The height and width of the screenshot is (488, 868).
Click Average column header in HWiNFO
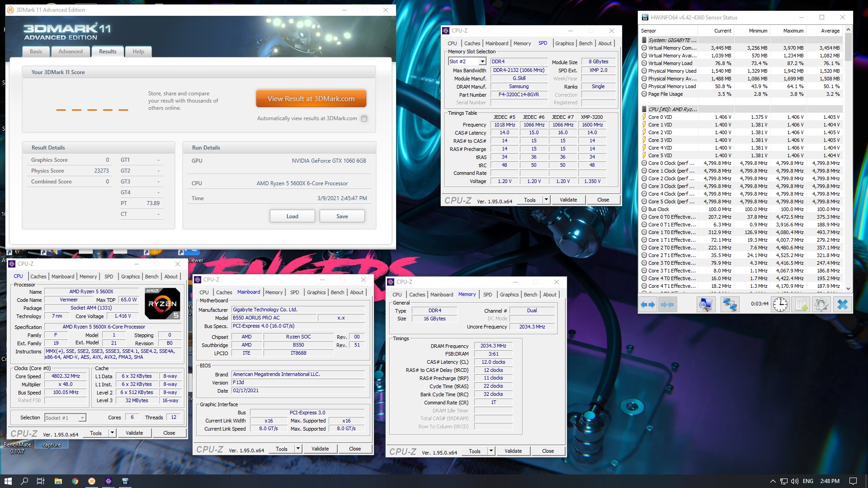point(830,31)
